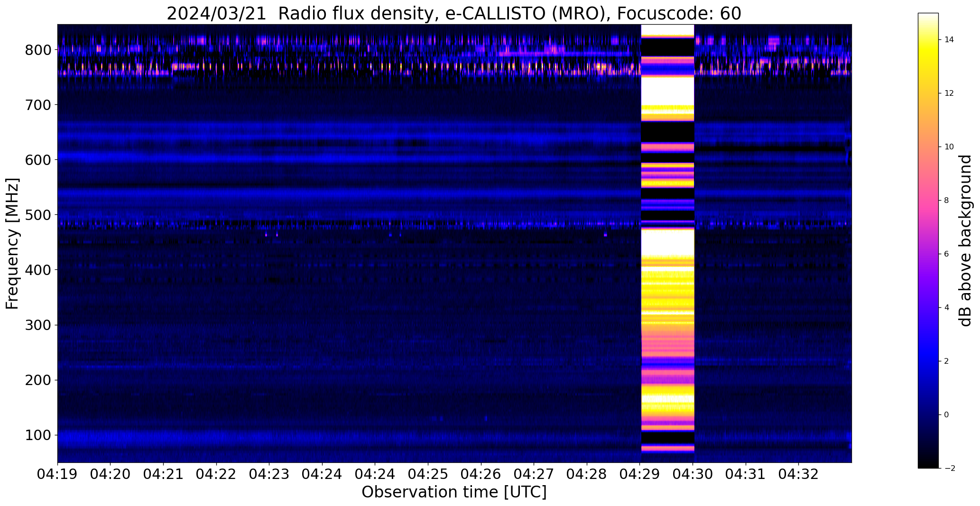Click the 300 MHz frequency tick label
980x506 pixels.
point(37,325)
